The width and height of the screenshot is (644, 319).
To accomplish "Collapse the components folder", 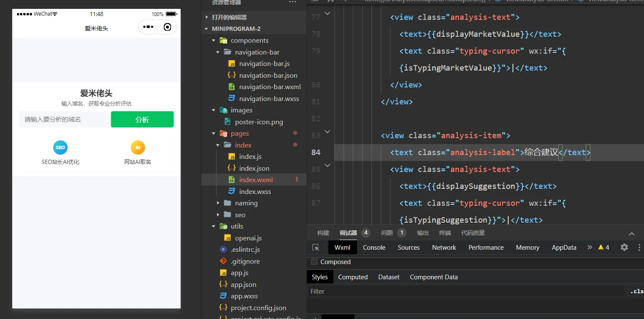I will click(214, 41).
